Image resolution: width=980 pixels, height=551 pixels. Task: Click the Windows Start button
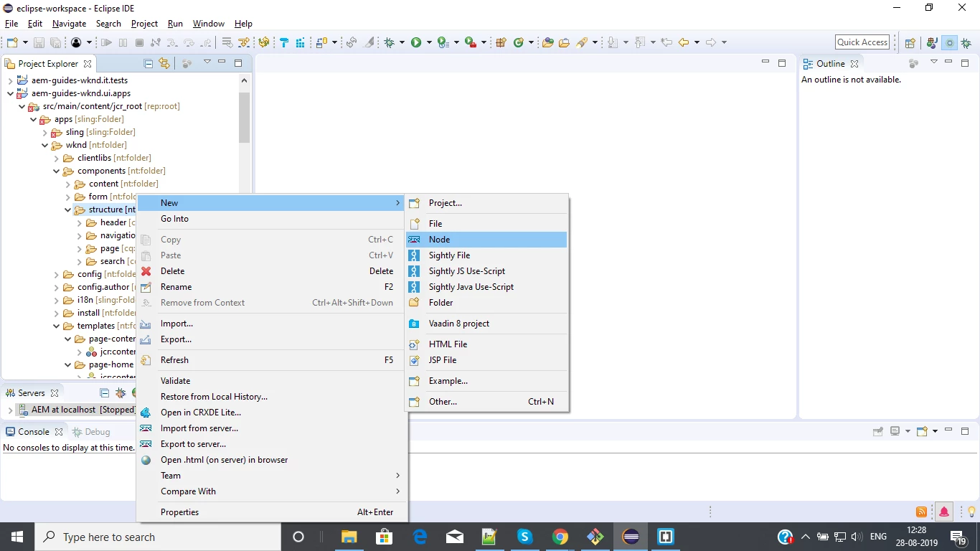17,537
